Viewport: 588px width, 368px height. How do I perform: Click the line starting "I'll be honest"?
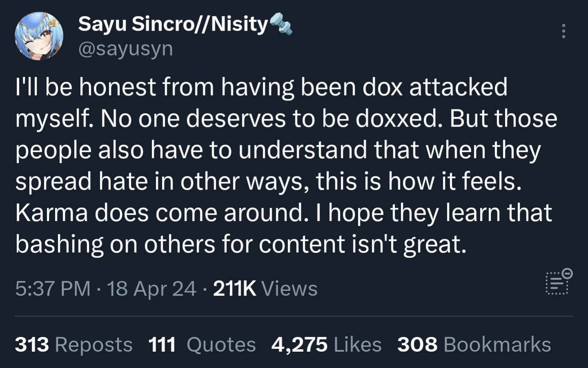point(262,87)
